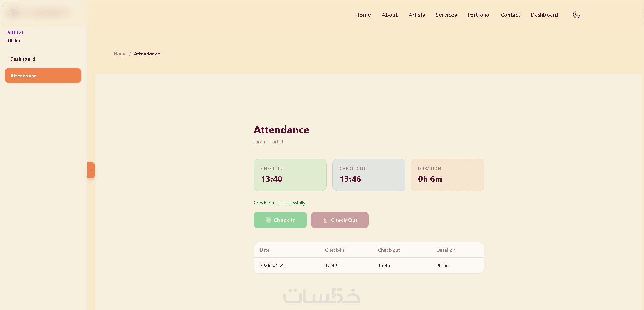Click the Duration summary card

coord(447,175)
